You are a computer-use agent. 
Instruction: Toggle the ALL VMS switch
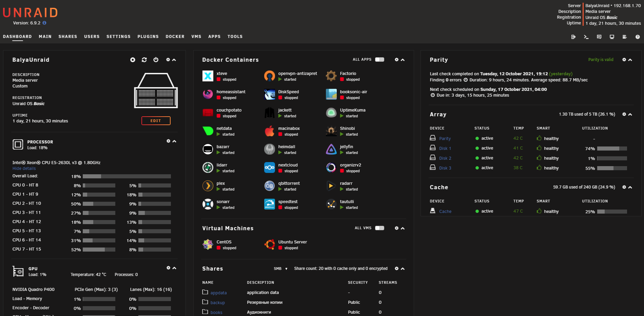point(379,228)
